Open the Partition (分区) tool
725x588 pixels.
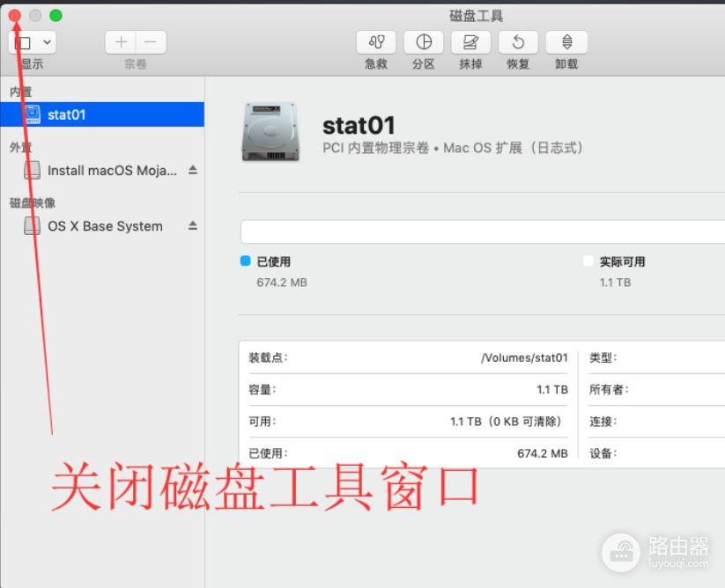click(424, 42)
